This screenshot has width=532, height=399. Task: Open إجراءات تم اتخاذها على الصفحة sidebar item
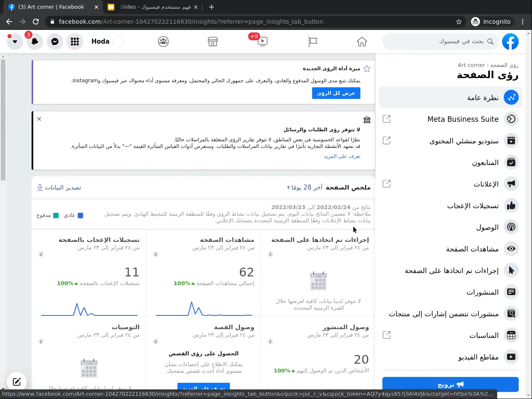point(451,271)
